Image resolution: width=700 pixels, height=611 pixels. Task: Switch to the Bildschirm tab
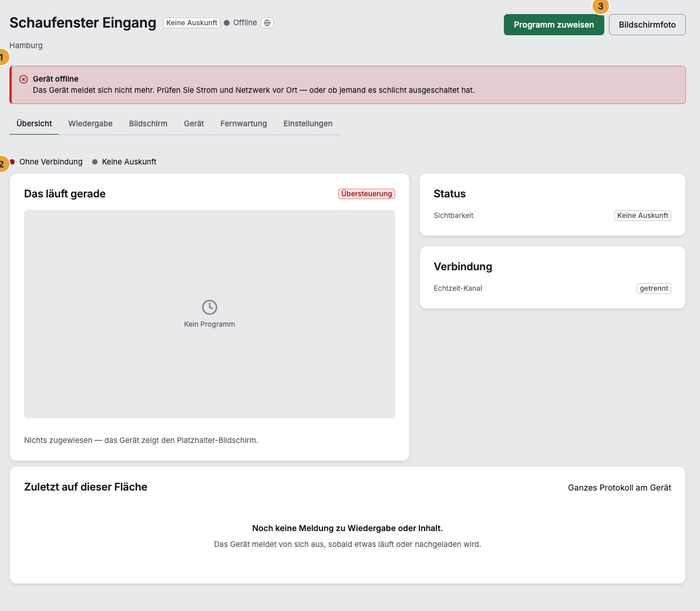(x=148, y=124)
